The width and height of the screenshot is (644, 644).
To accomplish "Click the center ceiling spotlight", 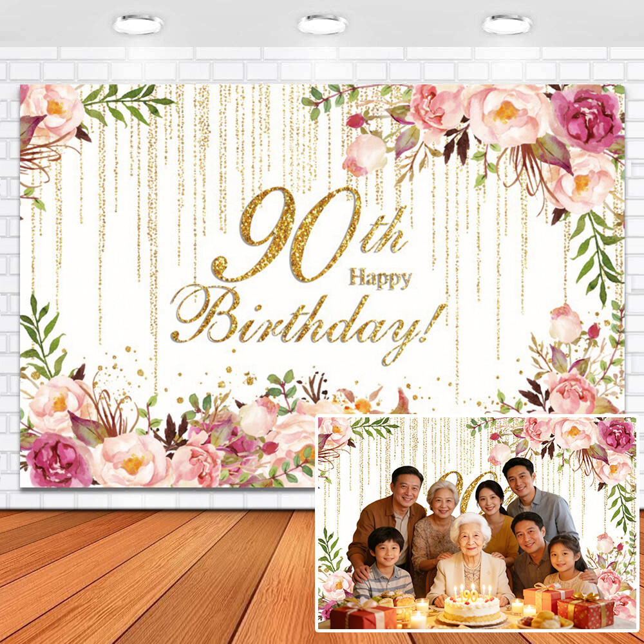I will [x=323, y=24].
